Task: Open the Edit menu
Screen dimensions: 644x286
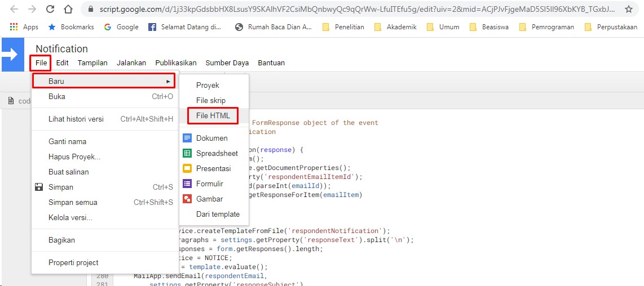Action: pos(62,63)
